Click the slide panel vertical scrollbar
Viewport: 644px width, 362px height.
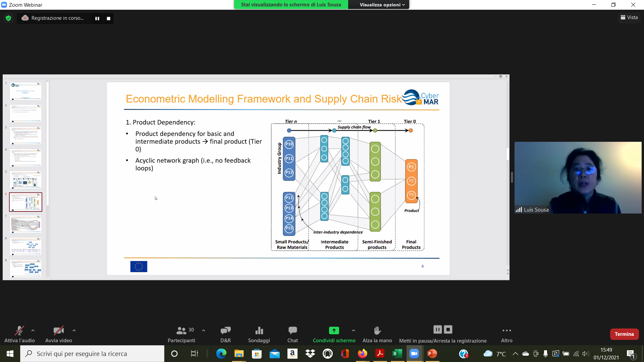(x=48, y=144)
